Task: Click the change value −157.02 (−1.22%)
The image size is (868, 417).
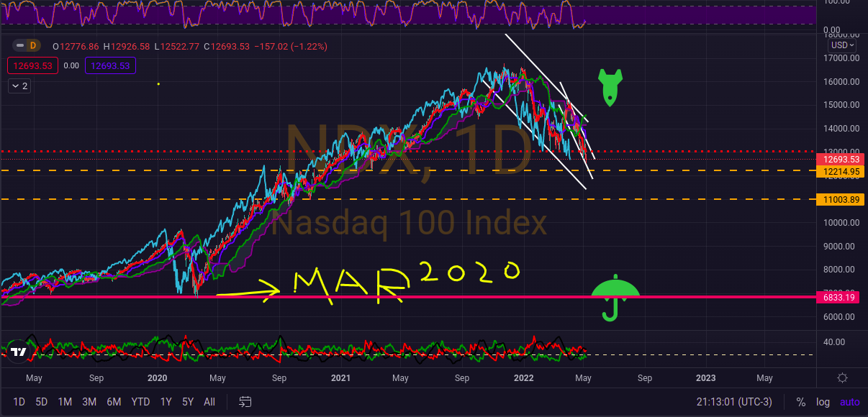Action: click(289, 47)
